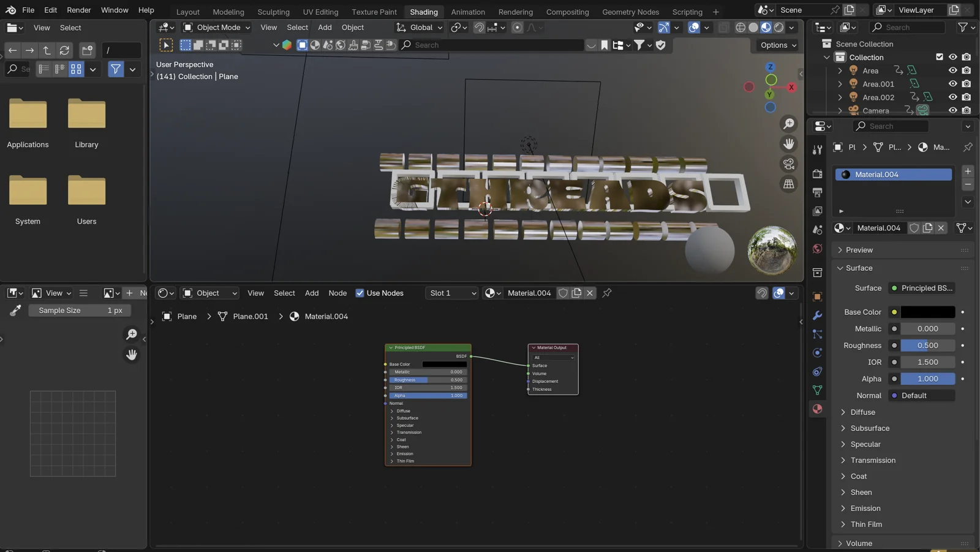Open the Global transform orientation dropdown
The height and width of the screenshot is (552, 980).
coord(420,28)
